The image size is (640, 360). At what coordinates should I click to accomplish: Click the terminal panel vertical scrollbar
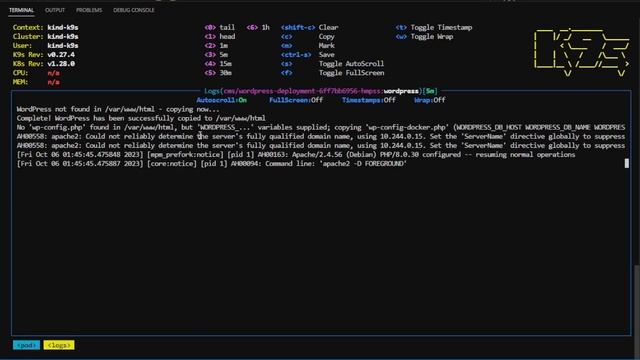[637, 311]
